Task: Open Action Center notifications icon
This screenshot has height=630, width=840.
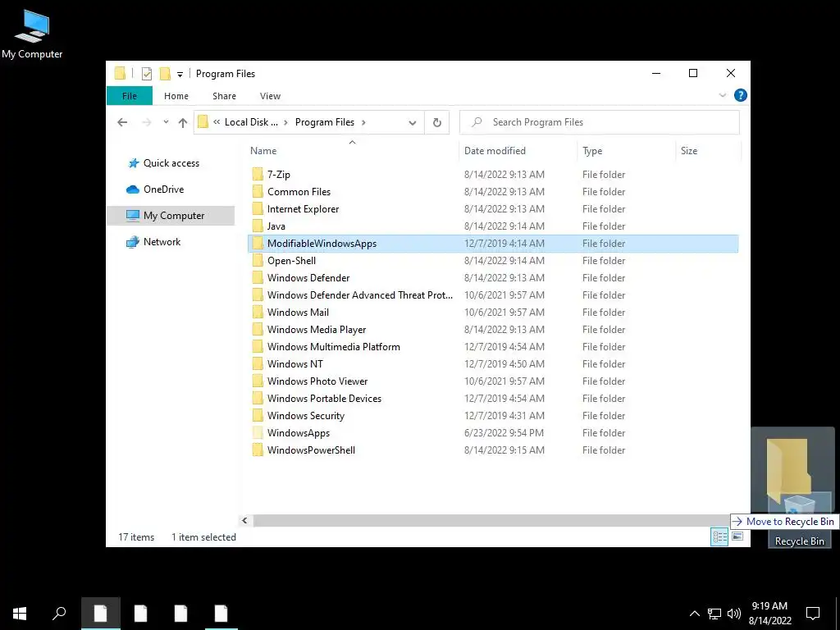Action: [813, 614]
